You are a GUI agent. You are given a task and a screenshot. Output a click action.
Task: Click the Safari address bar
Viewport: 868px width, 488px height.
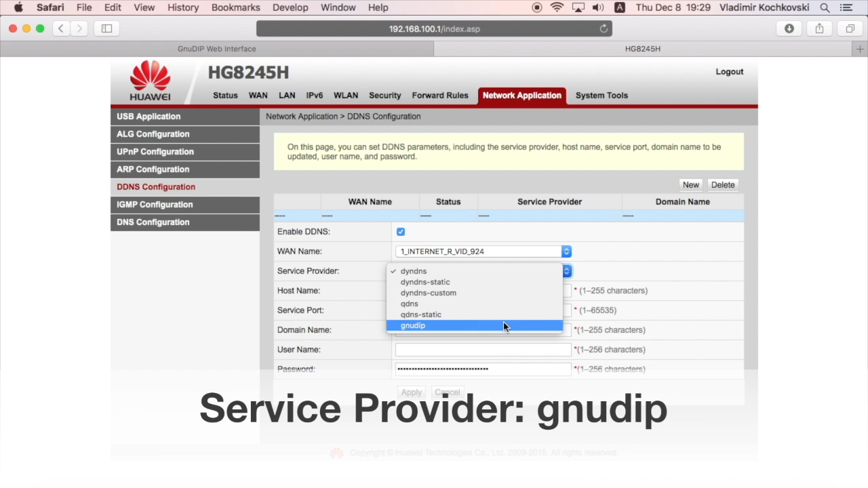[x=434, y=28]
